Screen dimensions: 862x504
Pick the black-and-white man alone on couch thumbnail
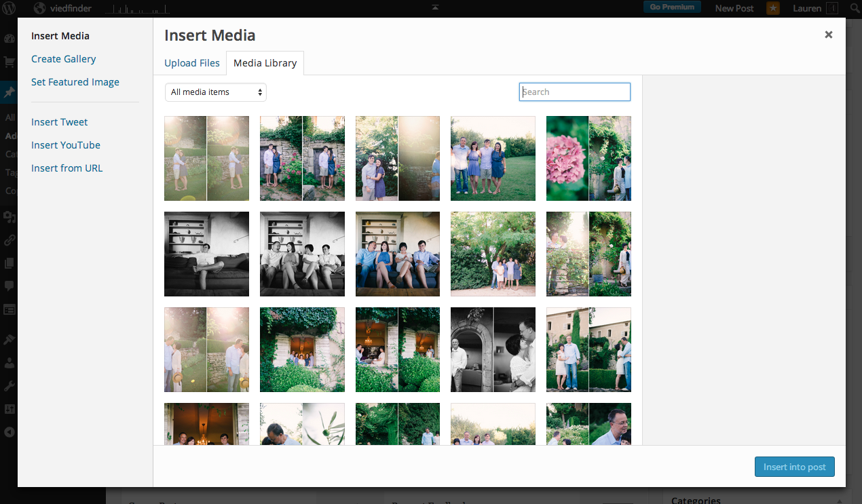(x=206, y=254)
